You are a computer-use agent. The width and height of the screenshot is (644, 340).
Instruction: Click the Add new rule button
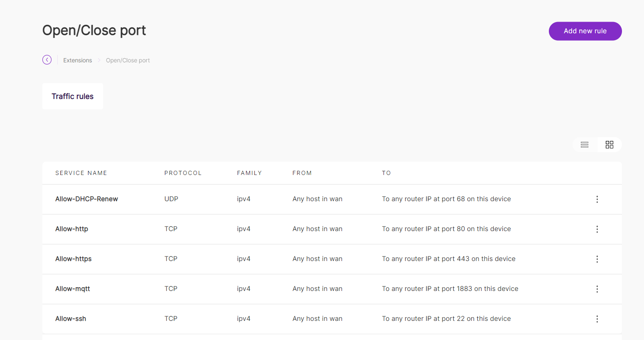(x=585, y=31)
